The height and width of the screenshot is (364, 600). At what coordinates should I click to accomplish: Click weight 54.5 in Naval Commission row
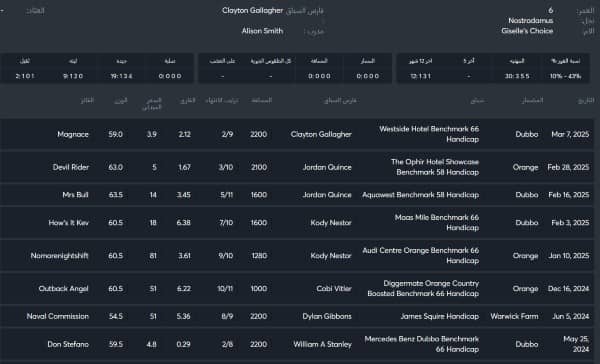tap(116, 317)
